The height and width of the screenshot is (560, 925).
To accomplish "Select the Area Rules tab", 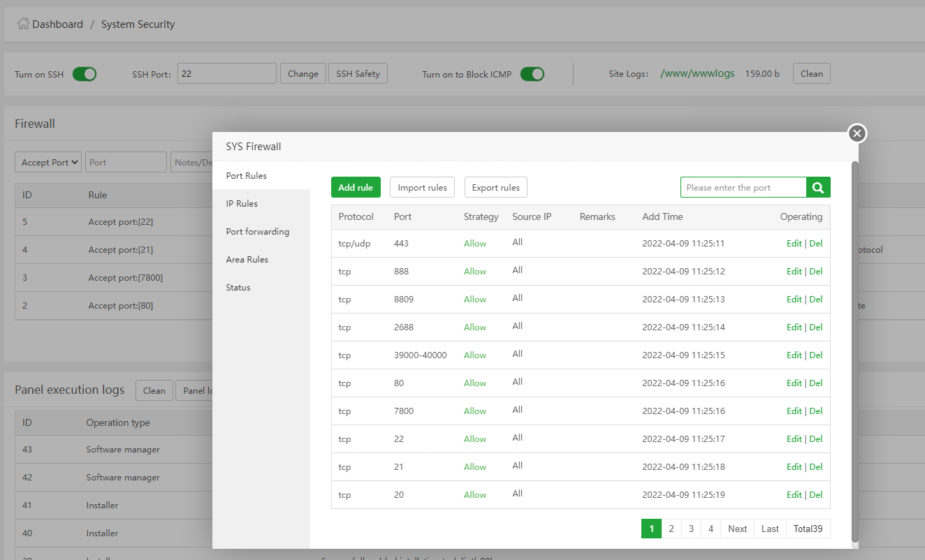I will click(247, 260).
